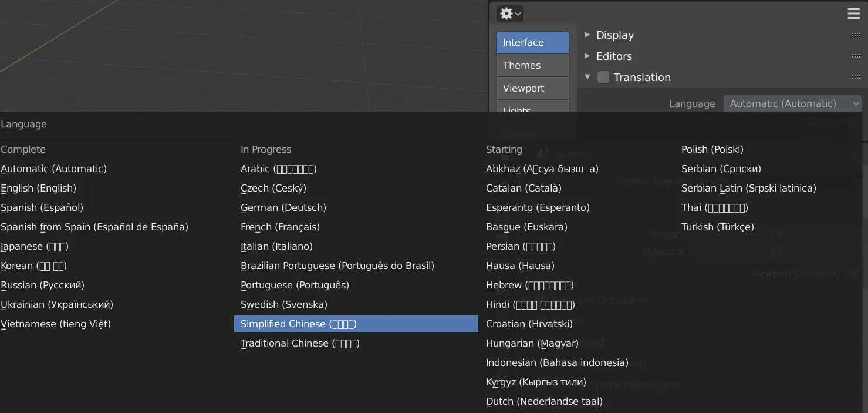Click the Display panel drag grip

tap(856, 35)
